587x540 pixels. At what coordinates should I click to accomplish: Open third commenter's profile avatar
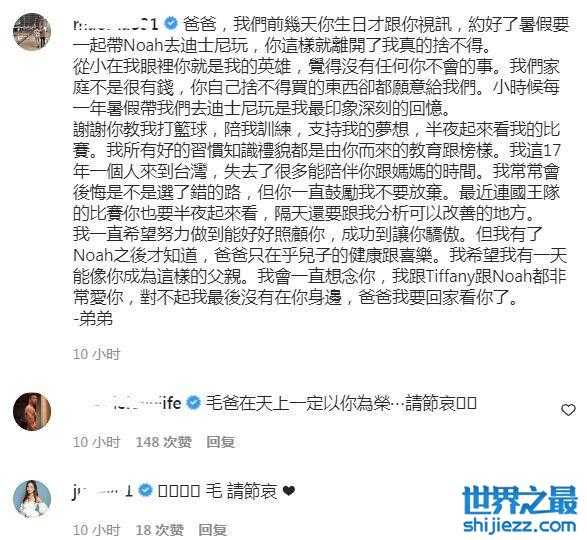[x=32, y=499]
